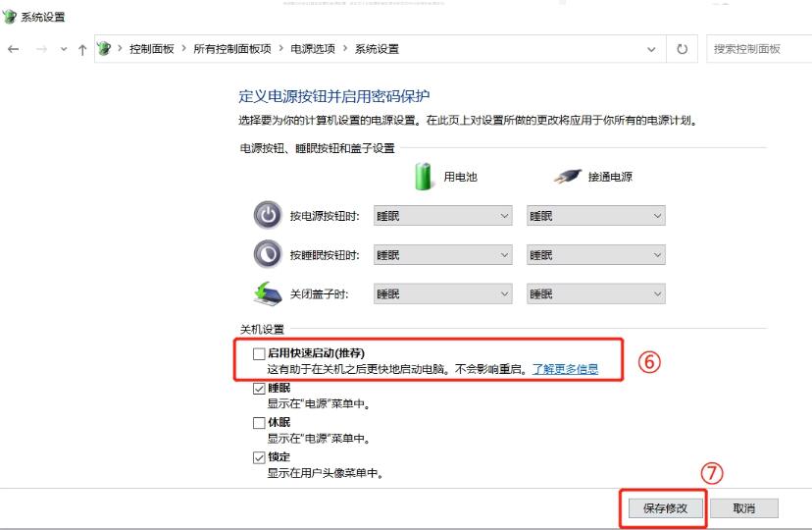Click the green battery icon
Screen dimensions: 812x530
[424, 177]
